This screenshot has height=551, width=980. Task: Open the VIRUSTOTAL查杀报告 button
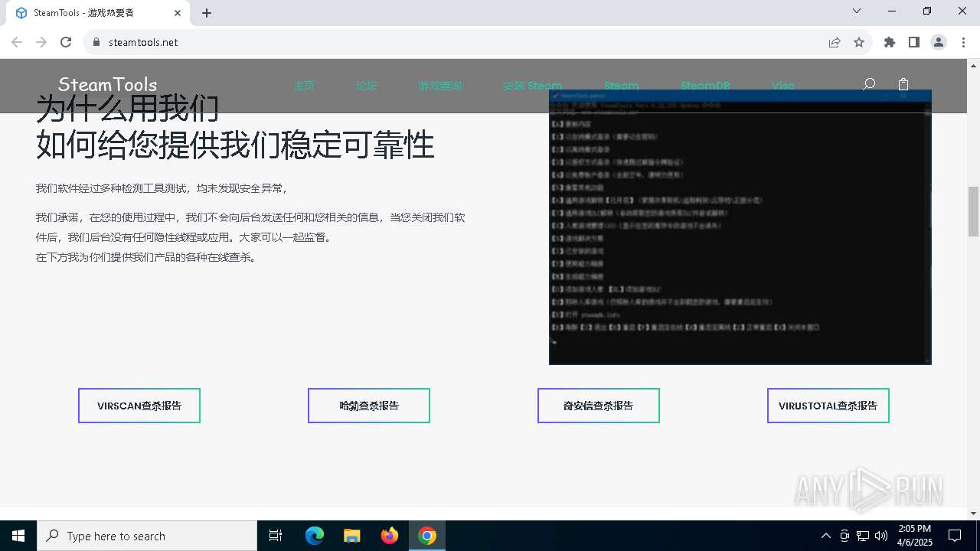[x=828, y=406]
